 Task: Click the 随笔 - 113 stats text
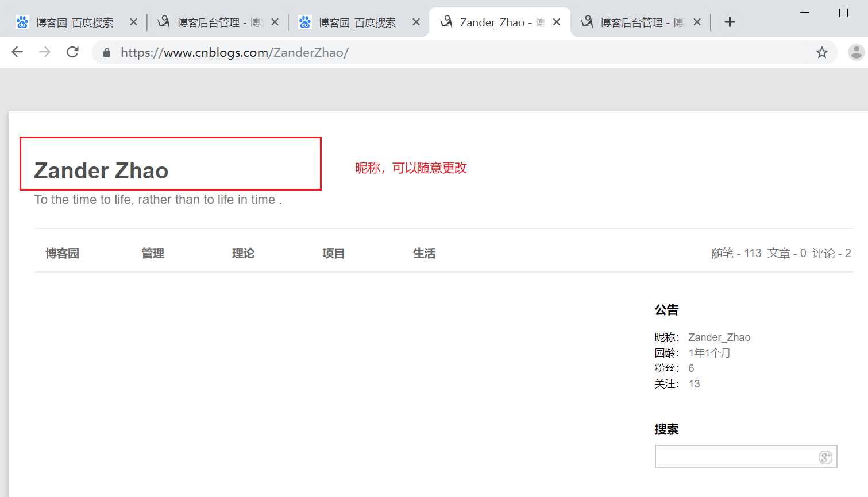coord(736,253)
